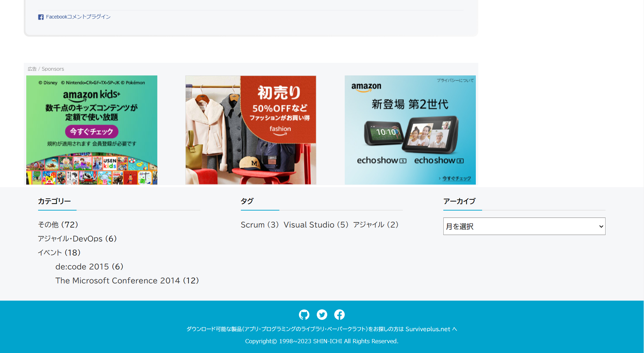
Task: Open the 初売り fashion sale ad banner
Action: coord(251,130)
